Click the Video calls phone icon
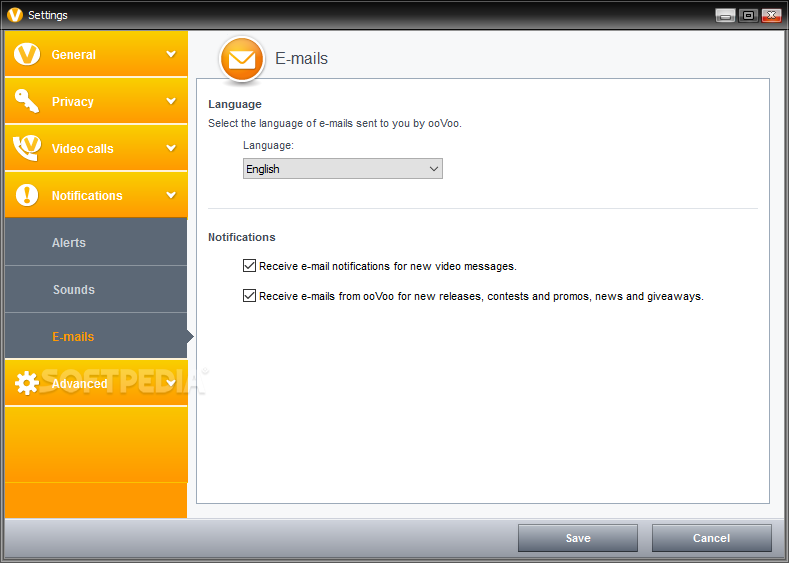The width and height of the screenshot is (789, 563). 27,148
